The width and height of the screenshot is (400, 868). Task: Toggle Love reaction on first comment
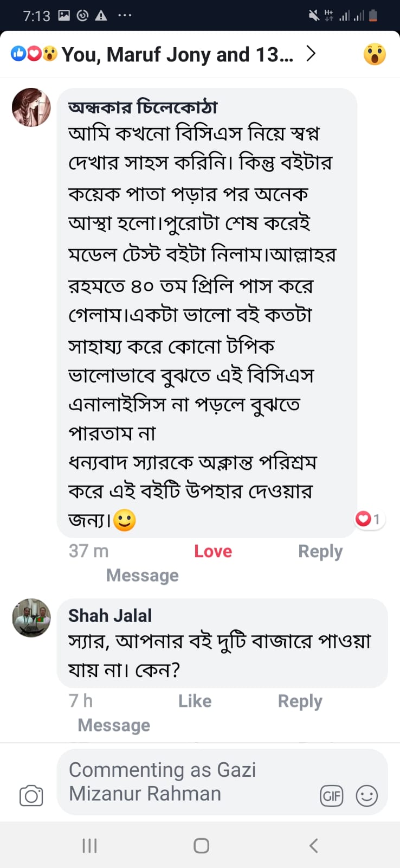213,551
